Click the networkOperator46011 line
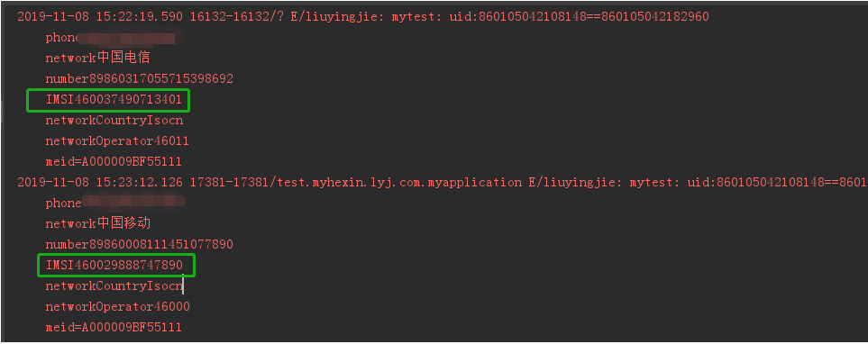 117,141
